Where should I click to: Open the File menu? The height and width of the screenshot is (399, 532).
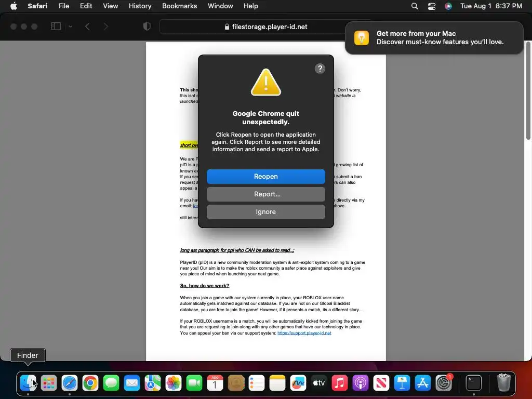64,6
